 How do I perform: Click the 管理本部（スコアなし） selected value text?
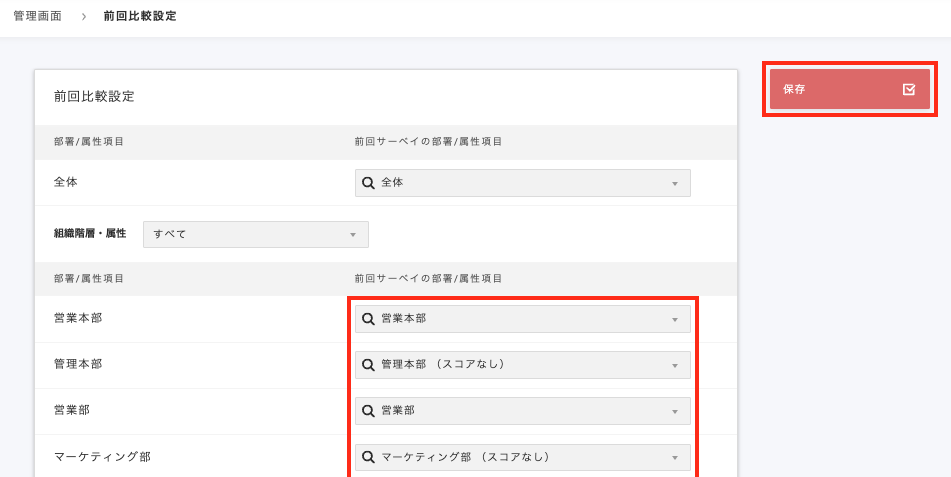point(443,365)
